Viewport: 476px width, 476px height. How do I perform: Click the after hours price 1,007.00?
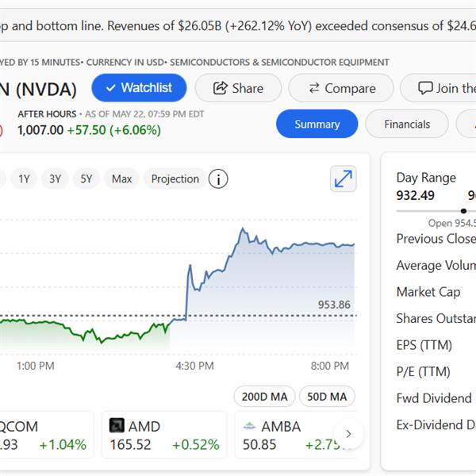click(40, 130)
